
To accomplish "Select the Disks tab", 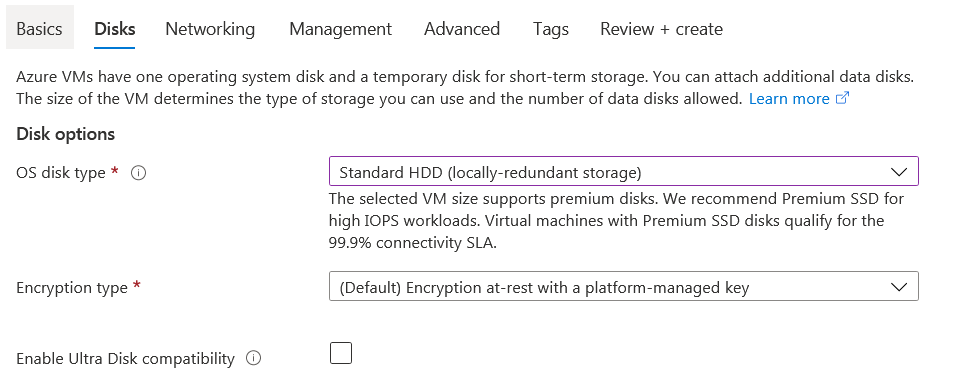I will 115,29.
